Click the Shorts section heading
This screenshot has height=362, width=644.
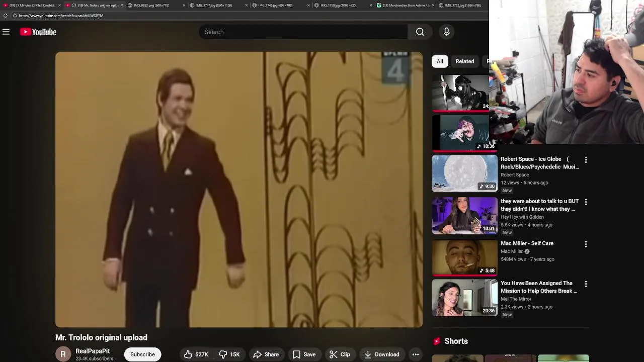456,341
